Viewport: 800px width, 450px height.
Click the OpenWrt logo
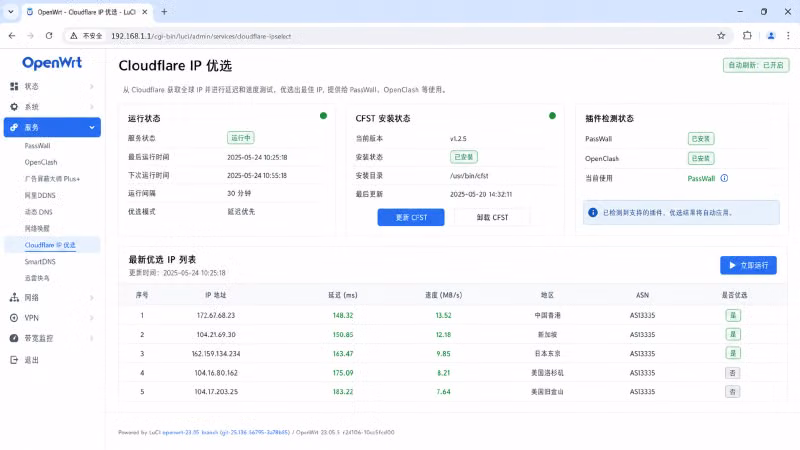tap(52, 63)
